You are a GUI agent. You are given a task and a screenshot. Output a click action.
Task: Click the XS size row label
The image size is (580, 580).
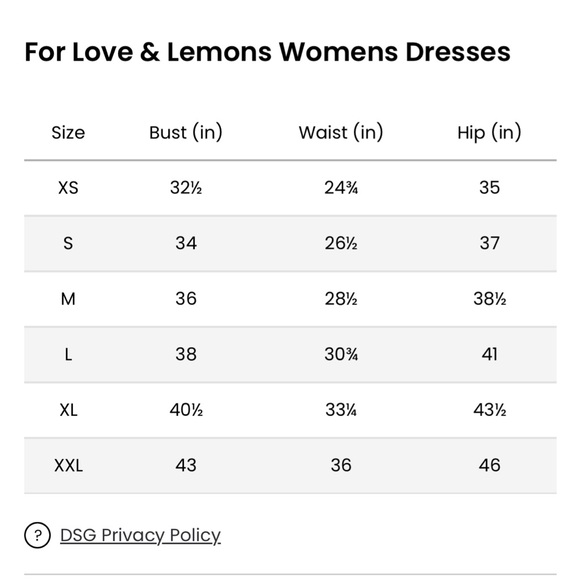(x=68, y=188)
